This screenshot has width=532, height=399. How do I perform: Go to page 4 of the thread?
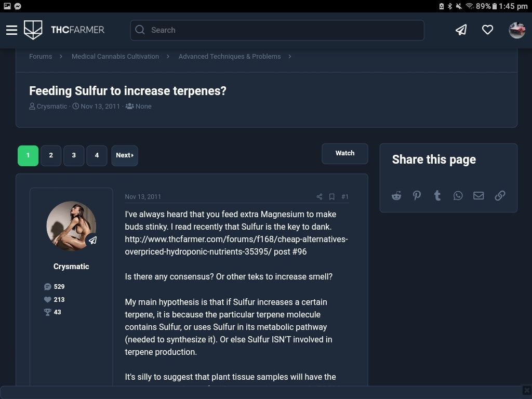pyautogui.click(x=97, y=155)
